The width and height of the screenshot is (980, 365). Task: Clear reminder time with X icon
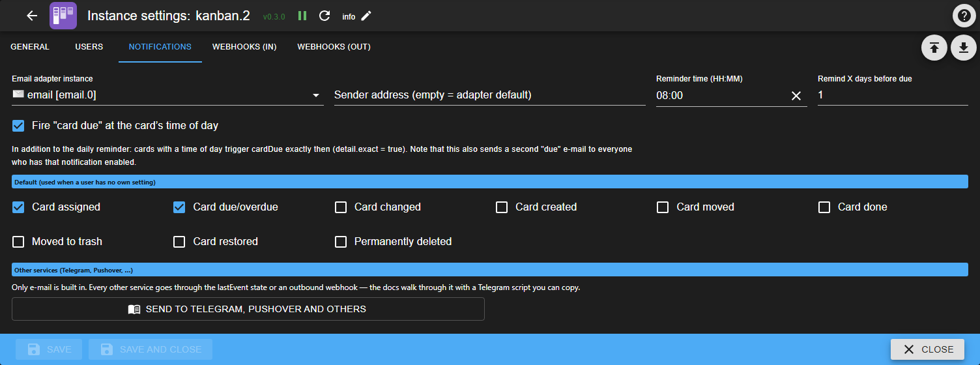click(x=796, y=96)
